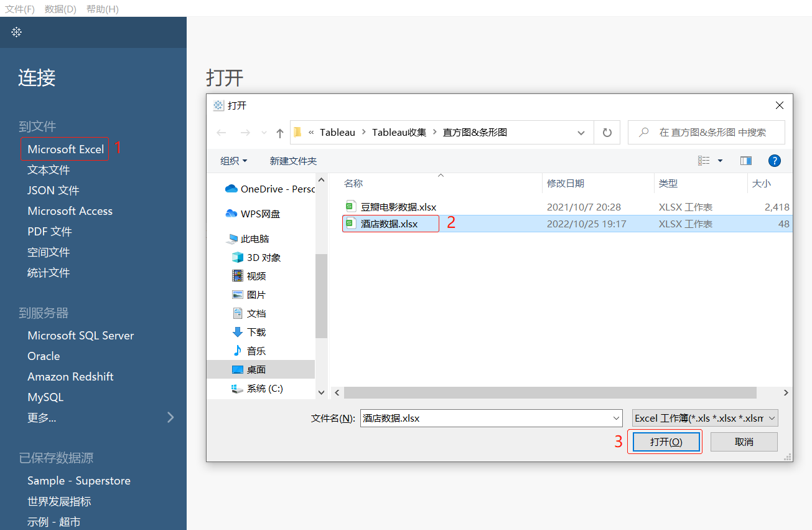Close the 打开 dialog window
The image size is (812, 530).
780,105
